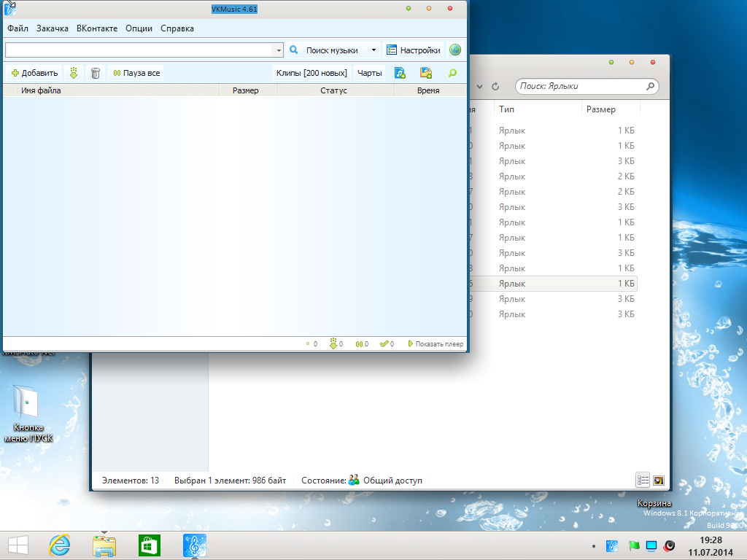The width and height of the screenshot is (747, 560).
Task: Click the Добавить button
Action: pyautogui.click(x=34, y=73)
